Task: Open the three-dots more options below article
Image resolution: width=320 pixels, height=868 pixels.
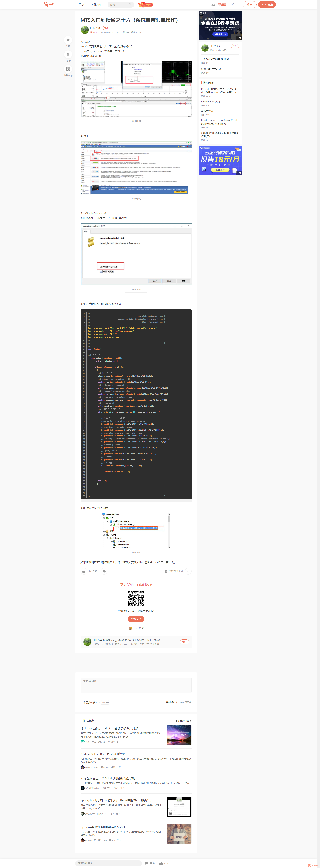Action: point(188,571)
